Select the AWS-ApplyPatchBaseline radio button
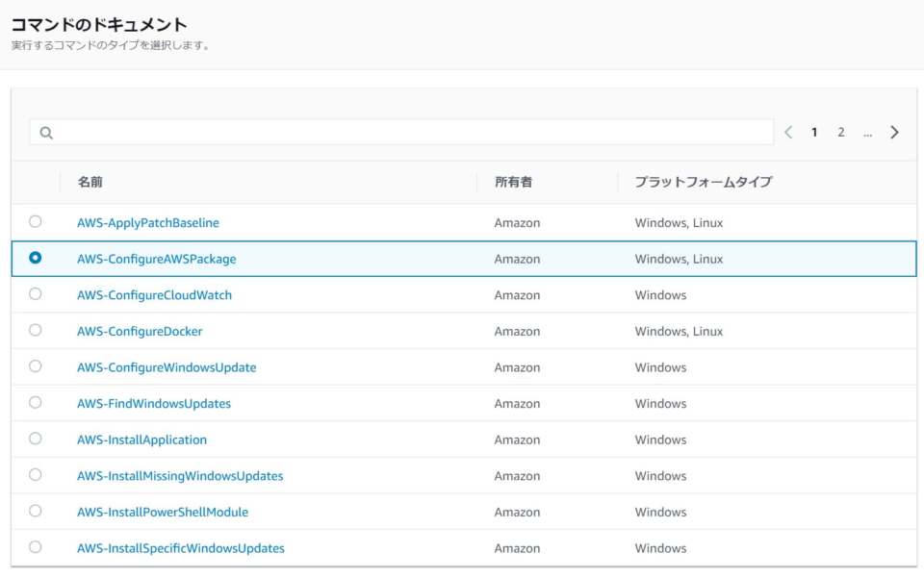 36,221
